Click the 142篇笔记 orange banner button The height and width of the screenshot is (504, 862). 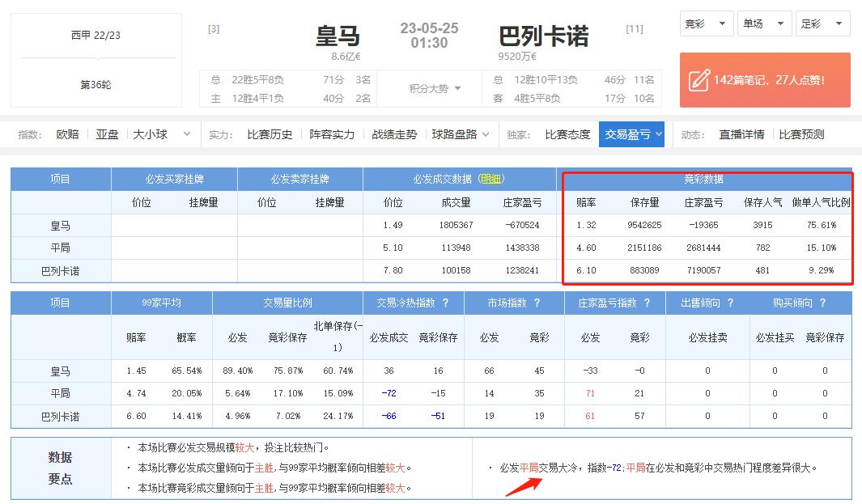click(765, 80)
